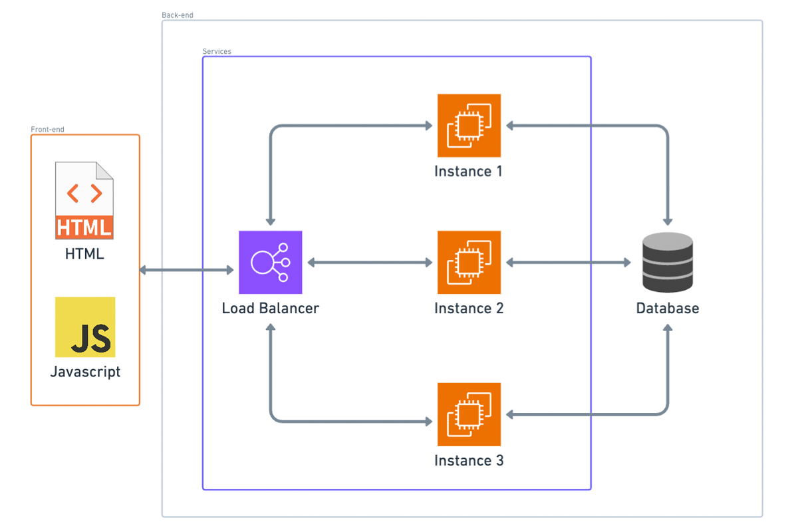Select arrow between Front-end and Load Balancer

point(186,270)
